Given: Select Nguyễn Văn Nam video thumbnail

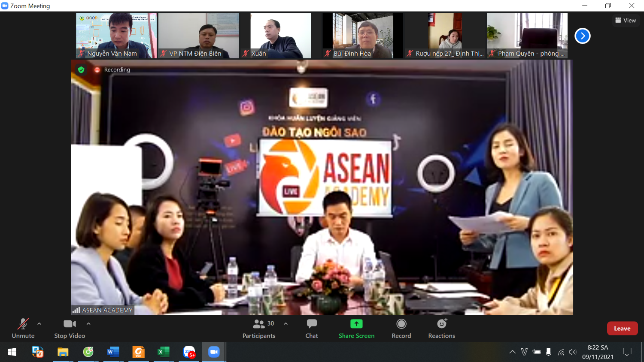Looking at the screenshot, I should tap(116, 36).
